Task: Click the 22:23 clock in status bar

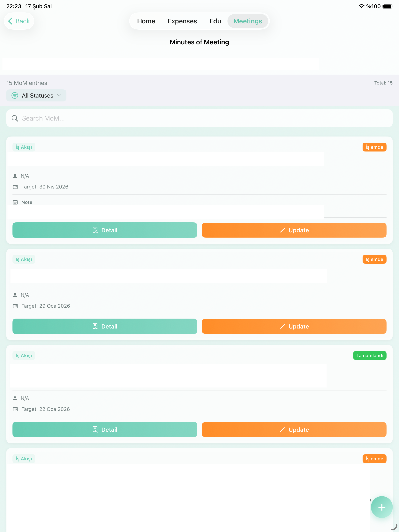Action: (x=14, y=6)
